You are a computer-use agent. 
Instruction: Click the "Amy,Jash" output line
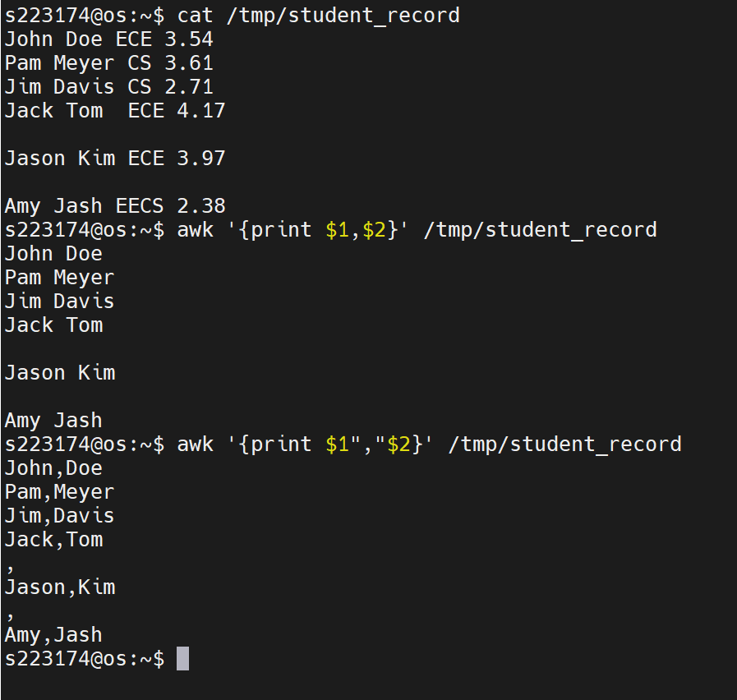pos(53,634)
